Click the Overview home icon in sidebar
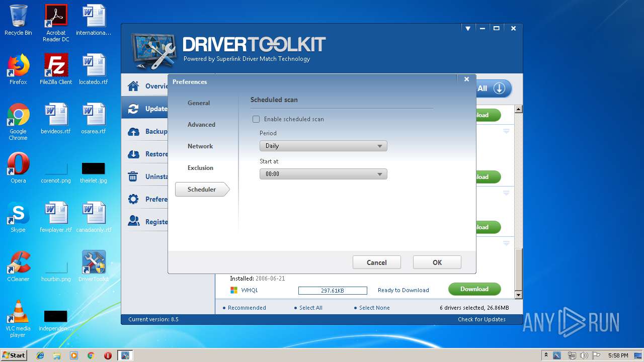The image size is (644, 362). pyautogui.click(x=133, y=86)
